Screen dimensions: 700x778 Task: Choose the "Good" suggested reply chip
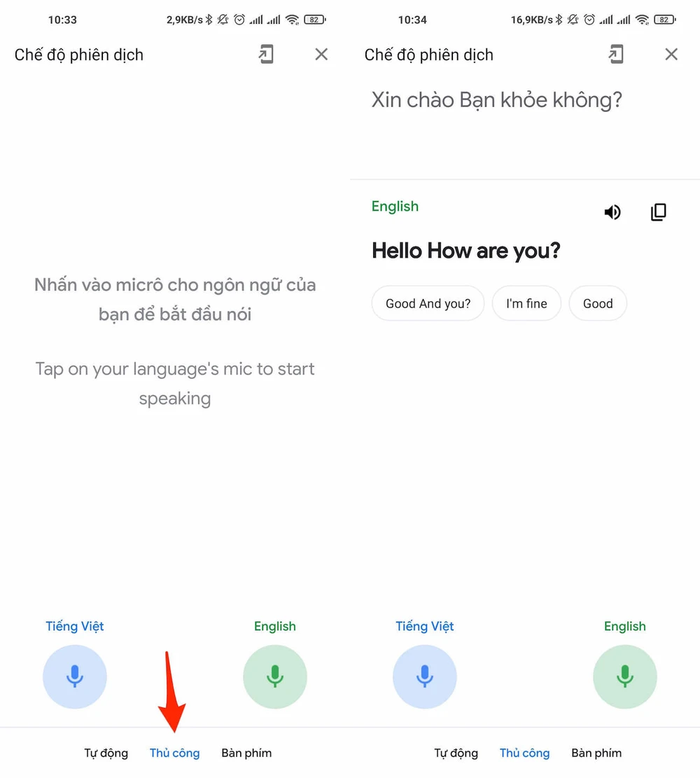[x=598, y=303]
